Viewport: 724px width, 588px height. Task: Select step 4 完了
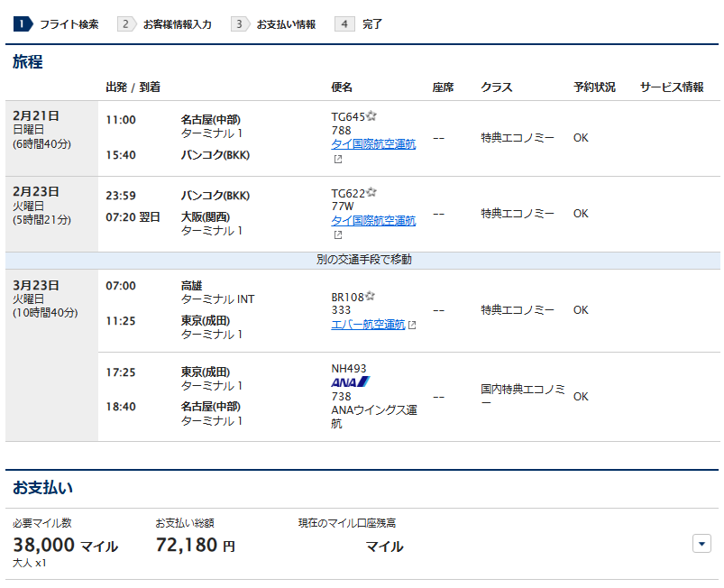tap(359, 24)
